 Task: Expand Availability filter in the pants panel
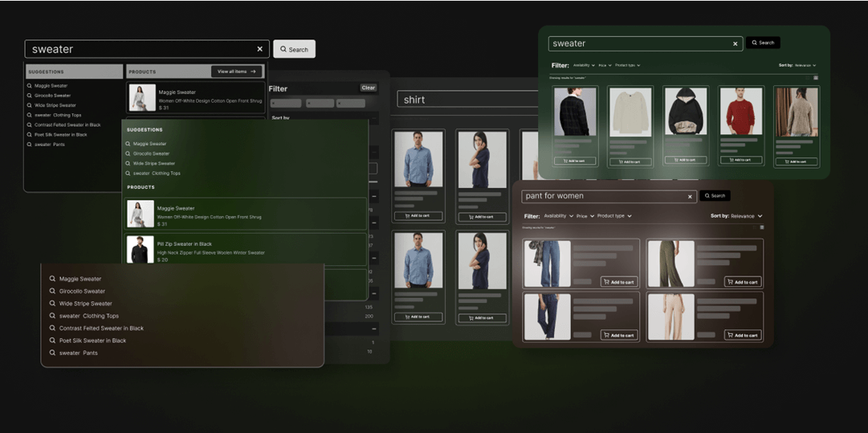[x=558, y=216]
